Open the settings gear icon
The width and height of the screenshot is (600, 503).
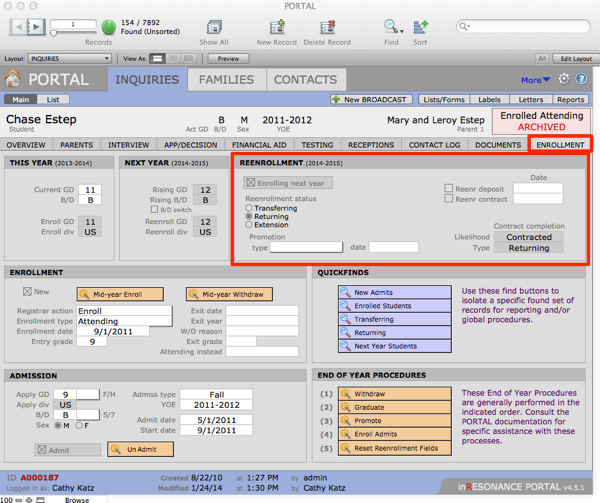click(x=564, y=79)
